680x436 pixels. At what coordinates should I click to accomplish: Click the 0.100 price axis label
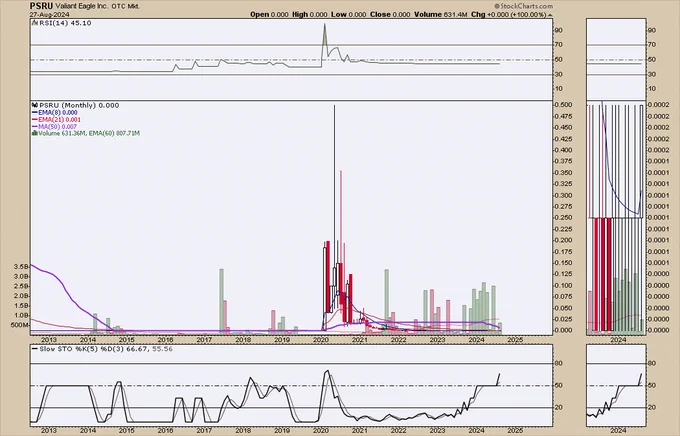[563, 285]
